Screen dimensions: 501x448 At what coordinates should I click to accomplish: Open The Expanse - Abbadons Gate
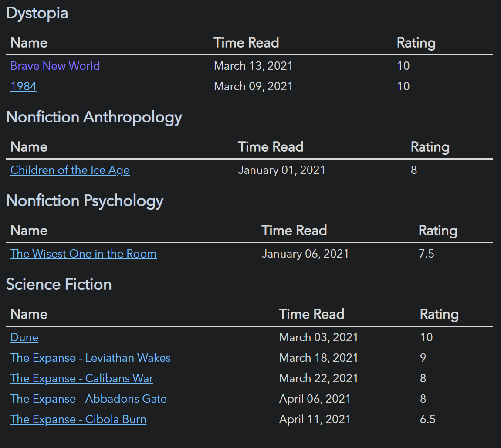coord(88,399)
